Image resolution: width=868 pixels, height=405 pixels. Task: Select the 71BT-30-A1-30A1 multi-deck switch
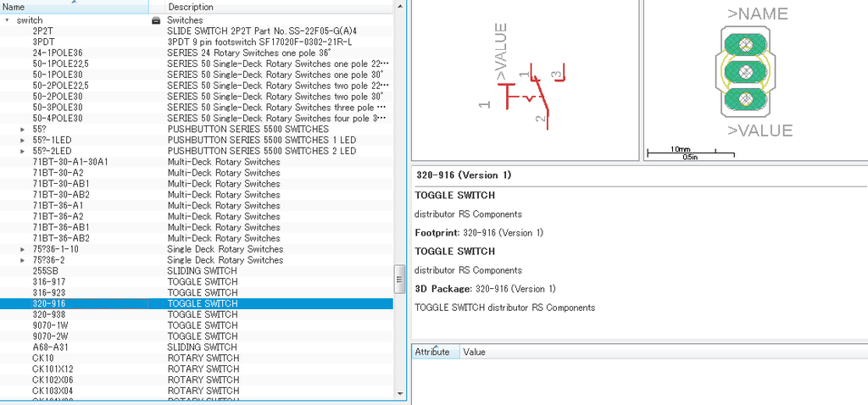tap(197, 162)
